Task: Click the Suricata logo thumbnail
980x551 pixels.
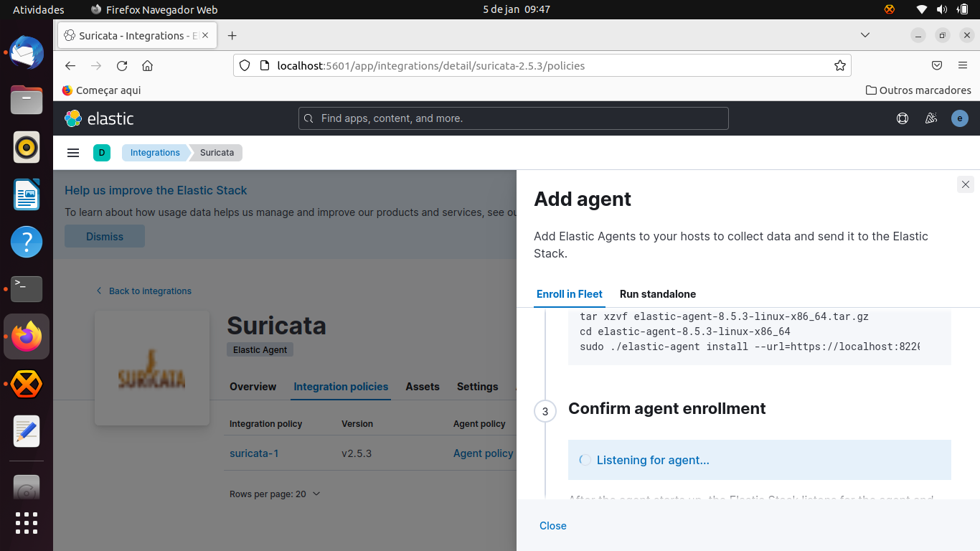Action: coord(152,368)
